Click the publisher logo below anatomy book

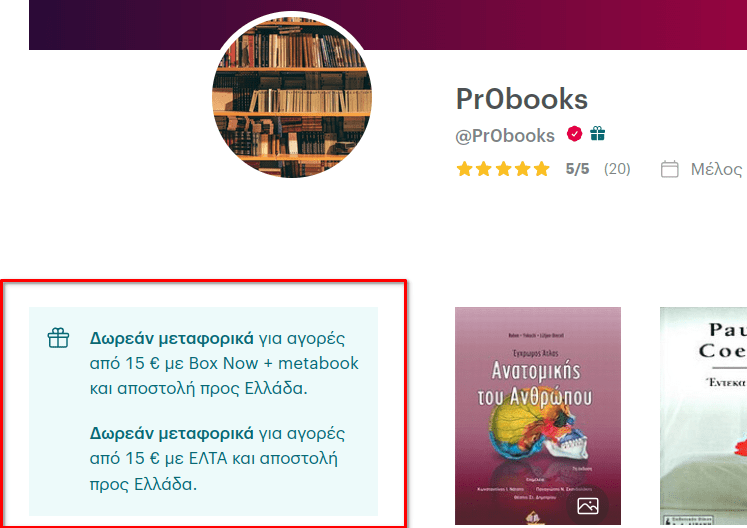[533, 518]
